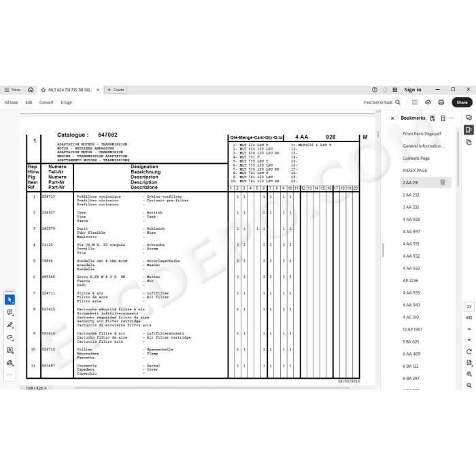Choose the fill and sign stamp tool
Image resolution: width=476 pixels, height=476 pixels.
pyautogui.click(x=10, y=362)
